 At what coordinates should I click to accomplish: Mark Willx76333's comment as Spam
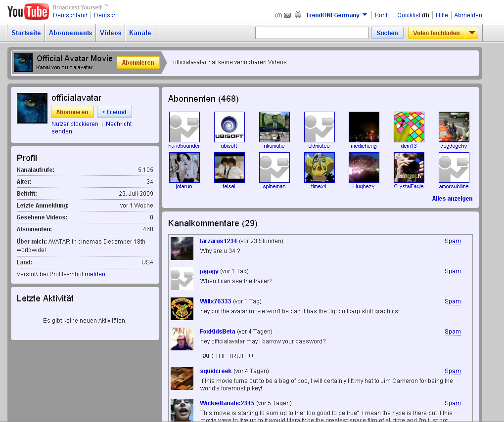[453, 301]
